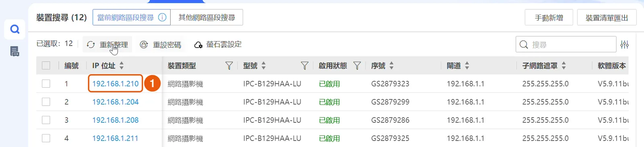The height and width of the screenshot is (147, 644).
Task: Open the IP link 192.168.1.211
Action: [115, 138]
